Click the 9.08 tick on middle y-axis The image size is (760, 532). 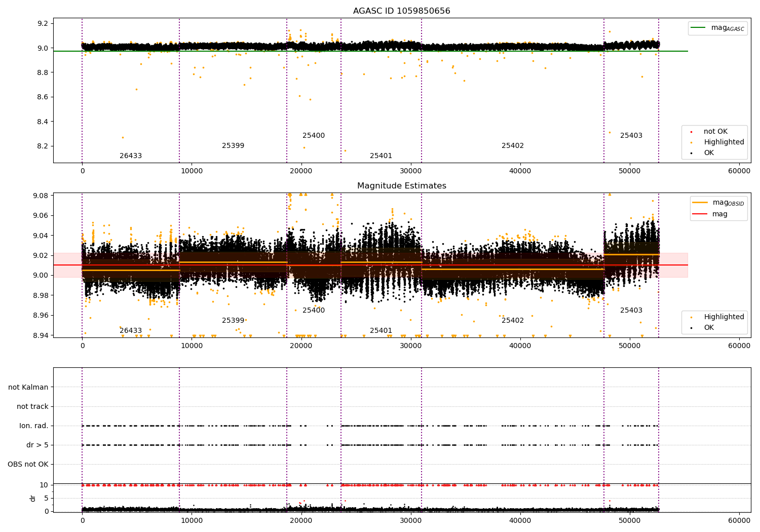41,196
